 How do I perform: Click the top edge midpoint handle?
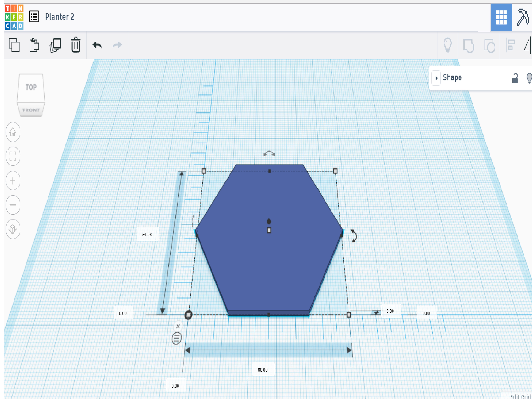click(x=270, y=171)
